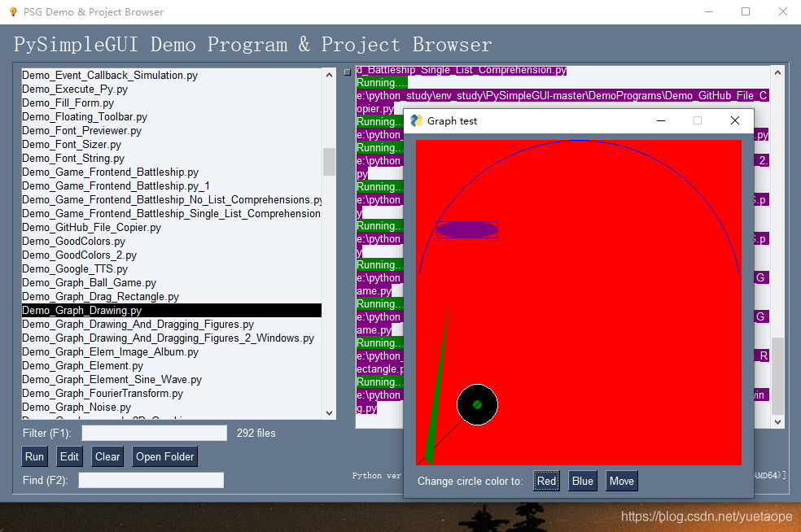The width and height of the screenshot is (801, 532).
Task: Click Move button in Graph test window
Action: (622, 481)
